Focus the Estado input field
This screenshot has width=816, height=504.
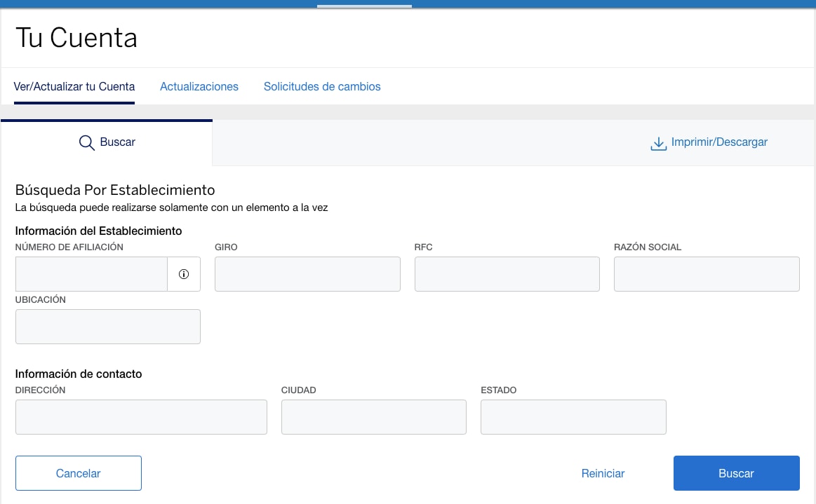click(573, 417)
